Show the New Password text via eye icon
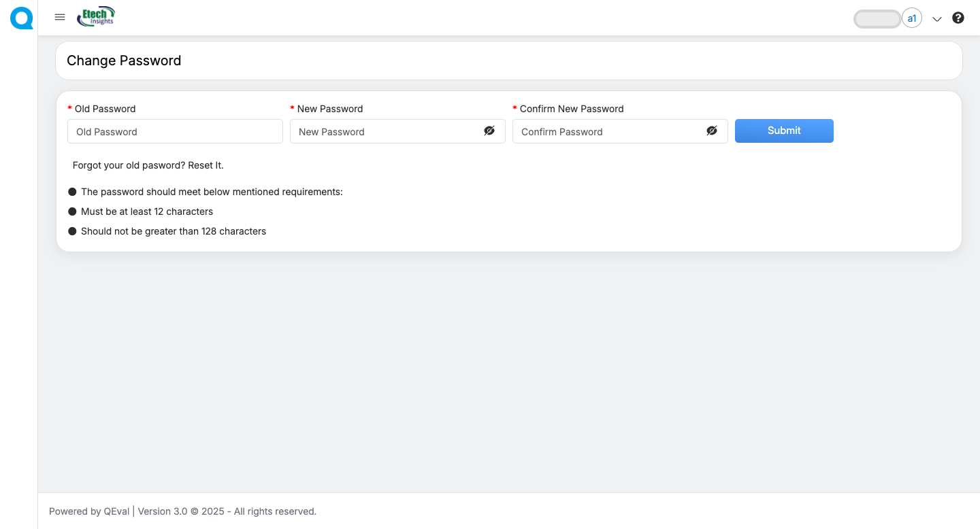This screenshot has width=980, height=529. 489,131
